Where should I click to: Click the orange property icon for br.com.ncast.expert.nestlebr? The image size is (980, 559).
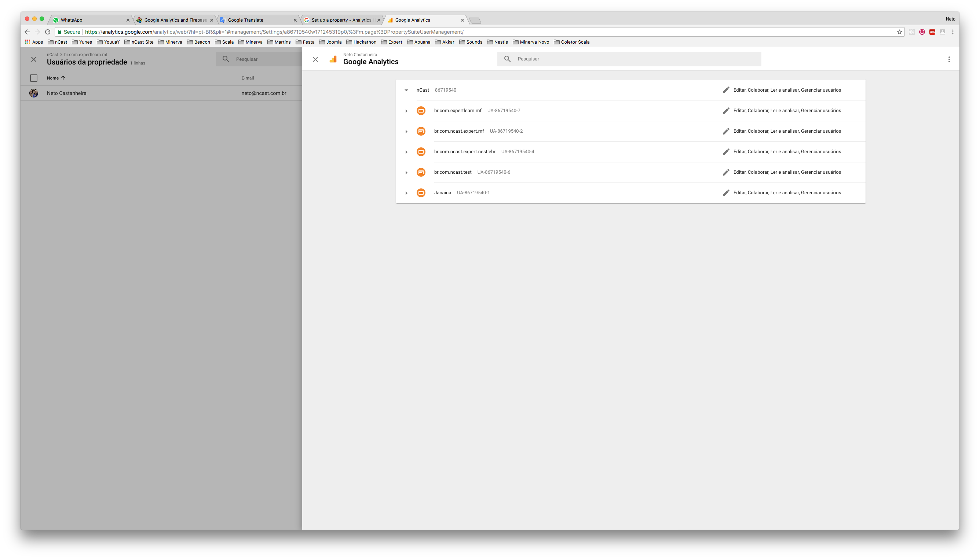(x=421, y=152)
